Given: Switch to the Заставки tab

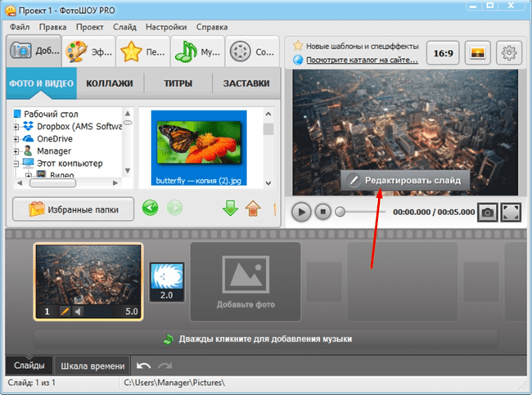Looking at the screenshot, I should tap(246, 83).
